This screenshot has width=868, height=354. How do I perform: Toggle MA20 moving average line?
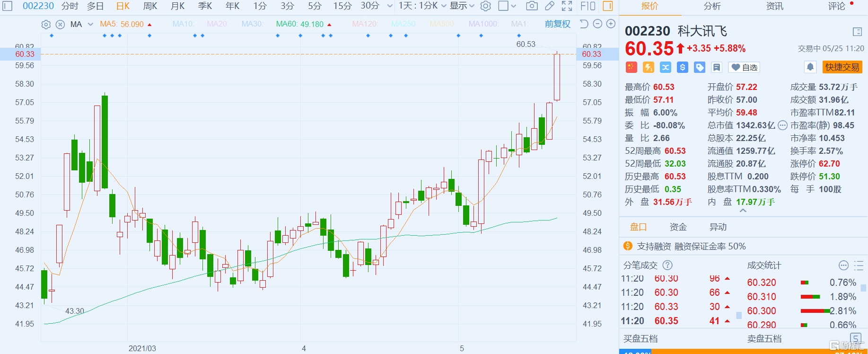tap(218, 24)
